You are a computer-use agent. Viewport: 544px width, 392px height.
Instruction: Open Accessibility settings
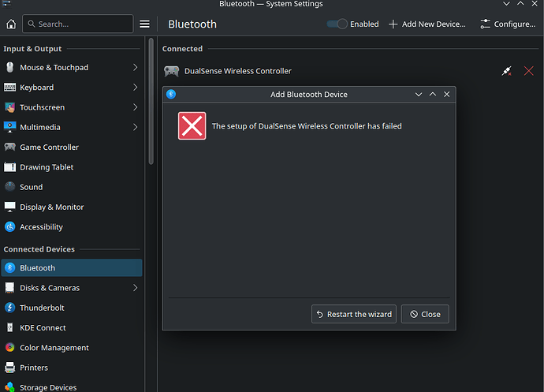tap(72, 226)
